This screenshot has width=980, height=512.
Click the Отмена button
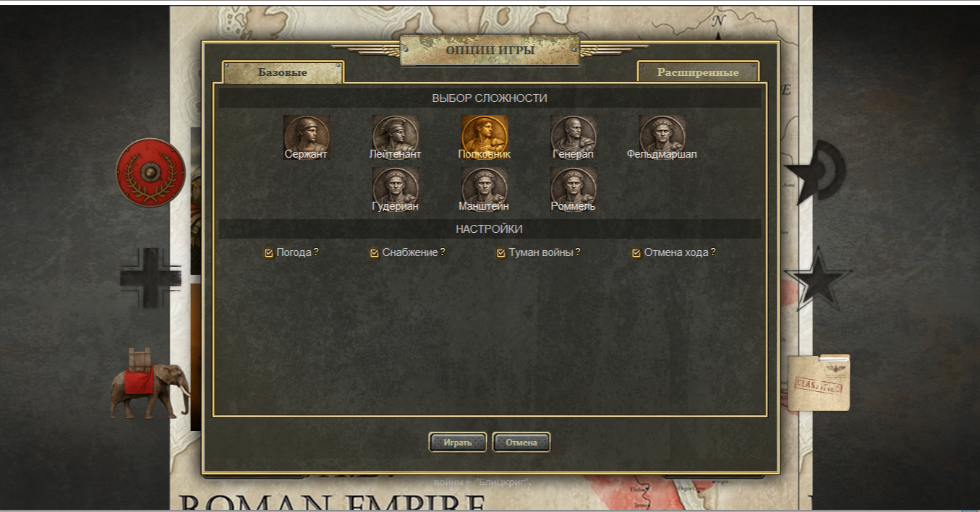(x=521, y=442)
